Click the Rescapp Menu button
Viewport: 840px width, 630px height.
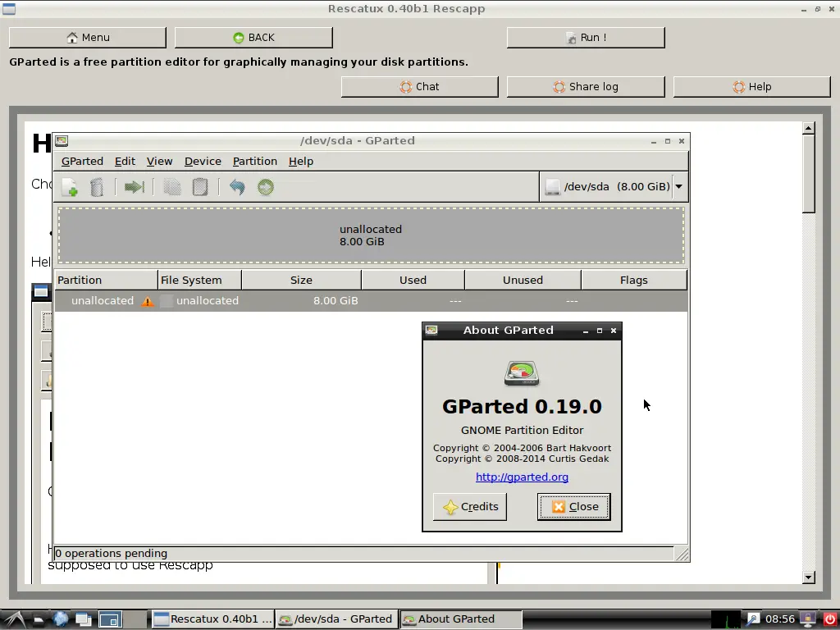(x=88, y=38)
